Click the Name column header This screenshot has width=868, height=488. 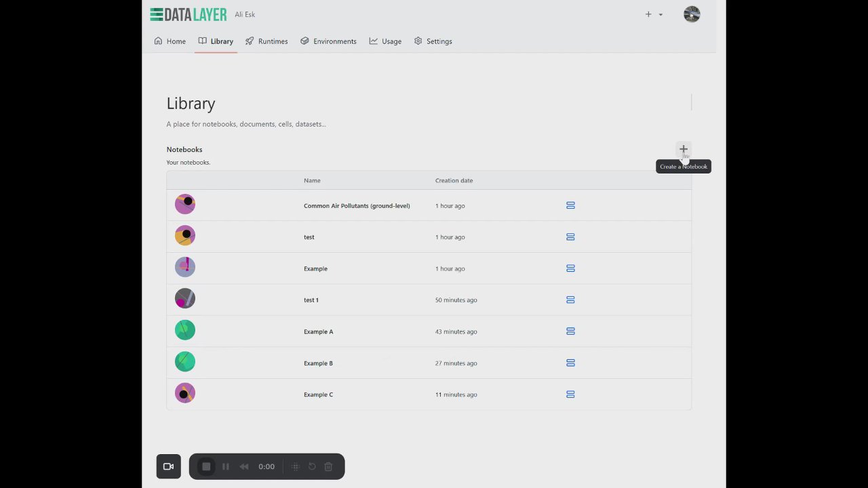click(312, 180)
